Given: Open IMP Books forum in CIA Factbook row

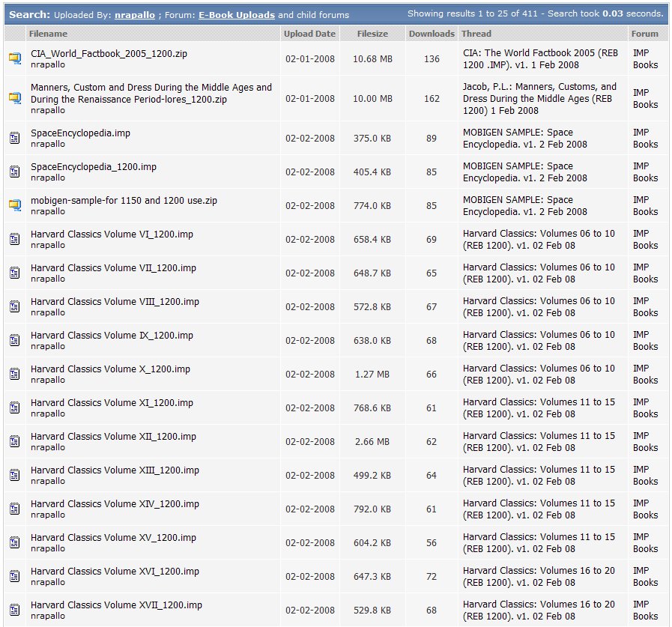Looking at the screenshot, I should click(x=646, y=58).
